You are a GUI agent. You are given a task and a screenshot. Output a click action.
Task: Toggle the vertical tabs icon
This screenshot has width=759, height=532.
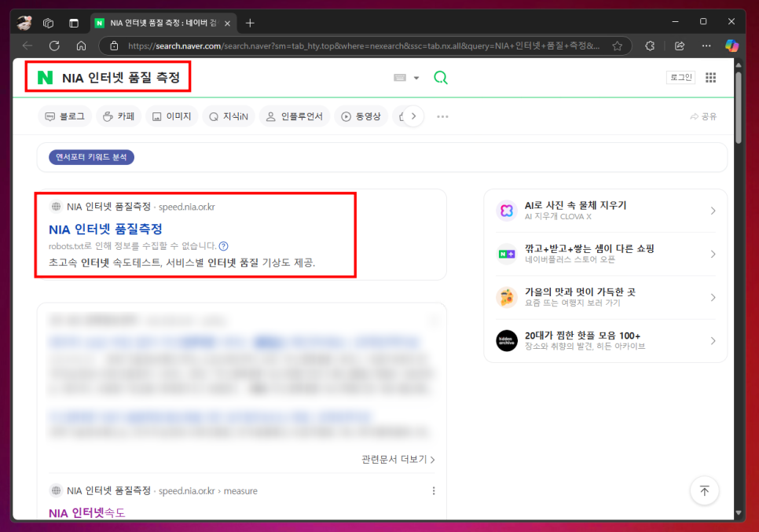(74, 23)
